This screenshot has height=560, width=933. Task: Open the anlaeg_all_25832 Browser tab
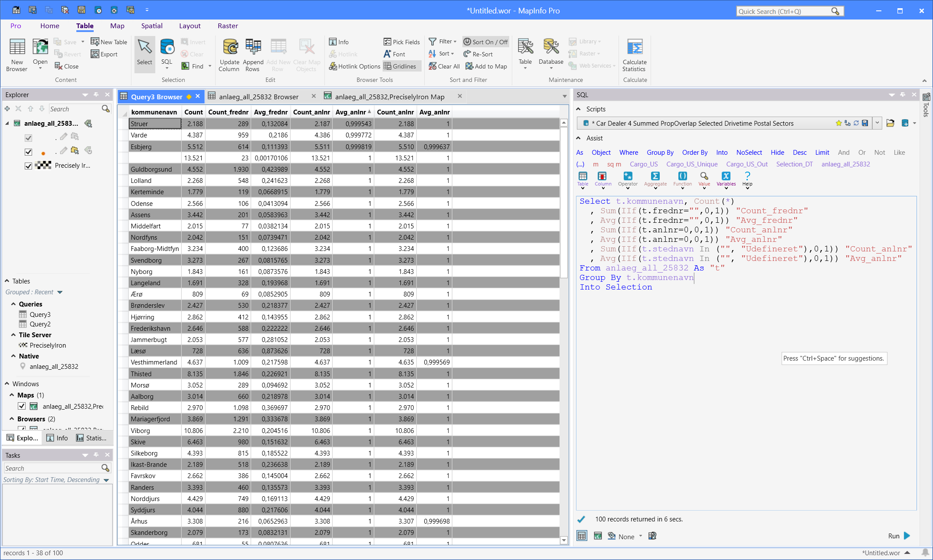pos(258,97)
